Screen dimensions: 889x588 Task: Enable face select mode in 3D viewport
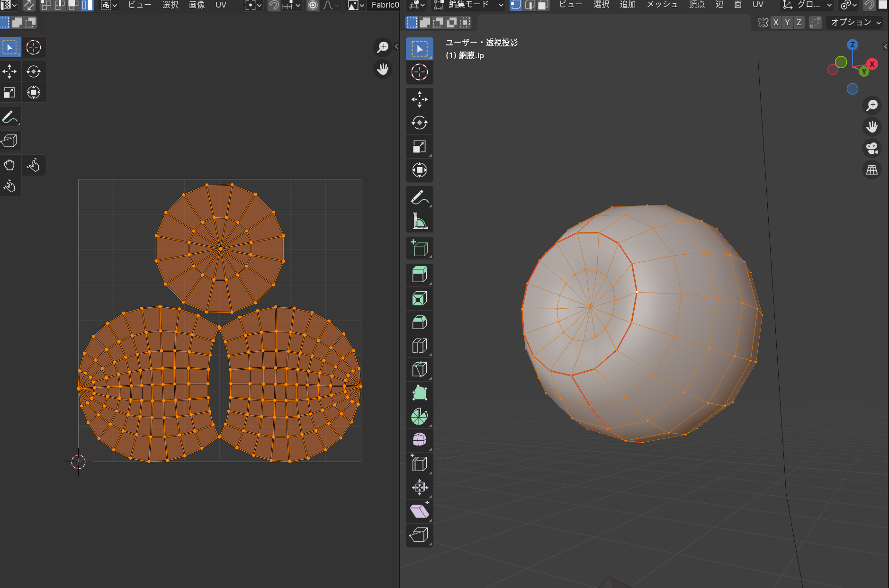click(543, 5)
